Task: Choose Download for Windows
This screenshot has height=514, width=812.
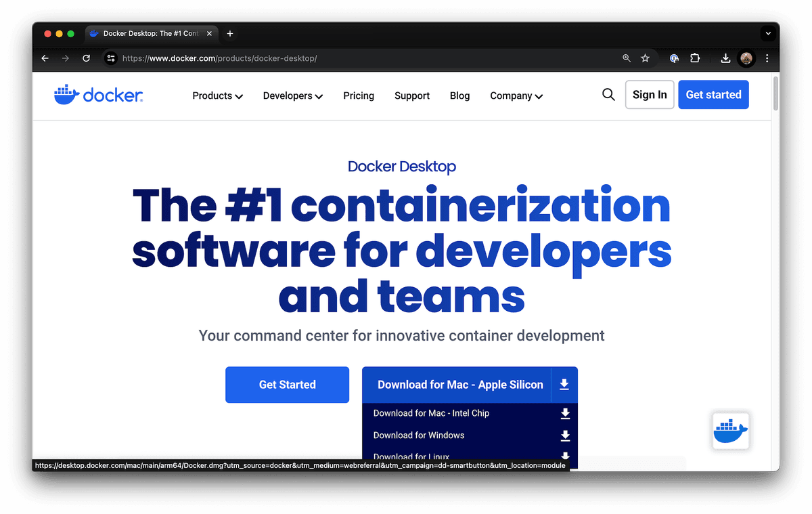Action: pos(419,435)
